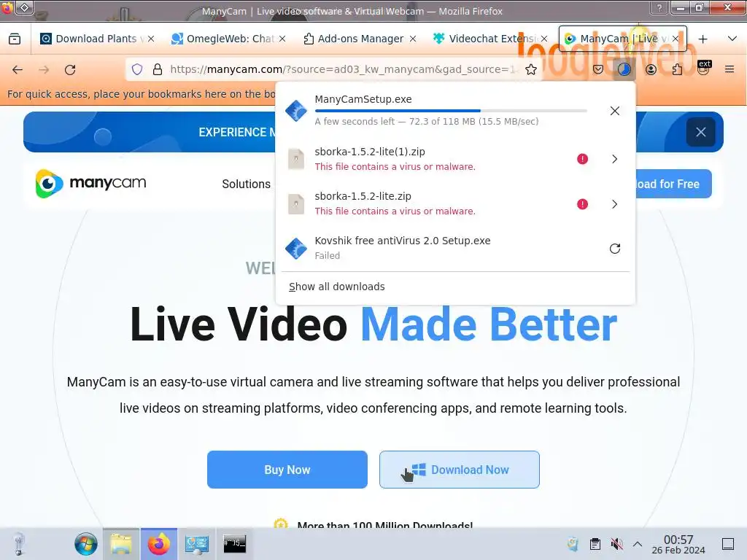Open the clipboard tray icon
747x560 pixels.
595,544
